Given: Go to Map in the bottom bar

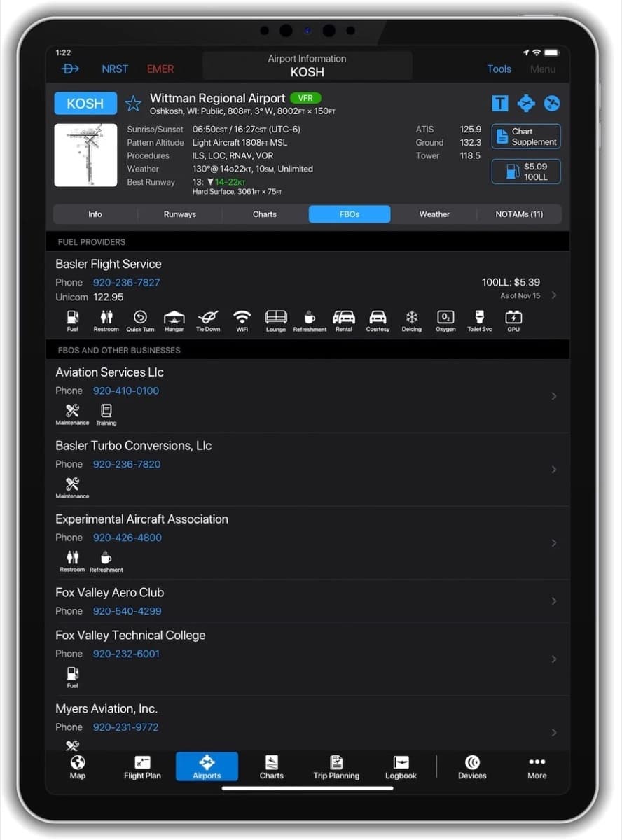Looking at the screenshot, I should (x=78, y=767).
